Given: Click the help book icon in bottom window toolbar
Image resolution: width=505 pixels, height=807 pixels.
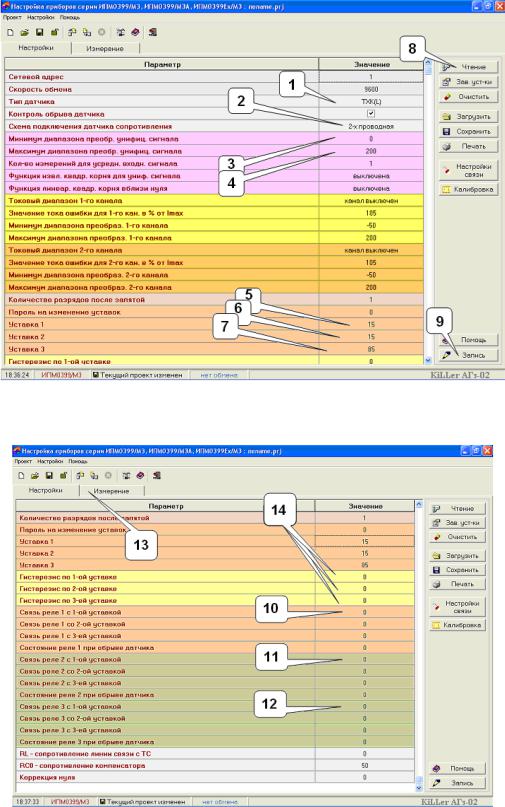Looking at the screenshot, I should pos(140,476).
